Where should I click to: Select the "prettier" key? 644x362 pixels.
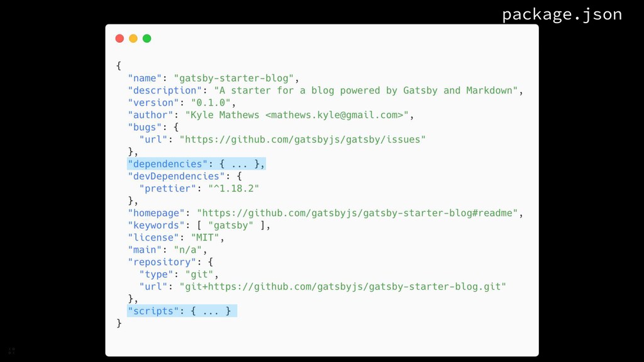(167, 189)
